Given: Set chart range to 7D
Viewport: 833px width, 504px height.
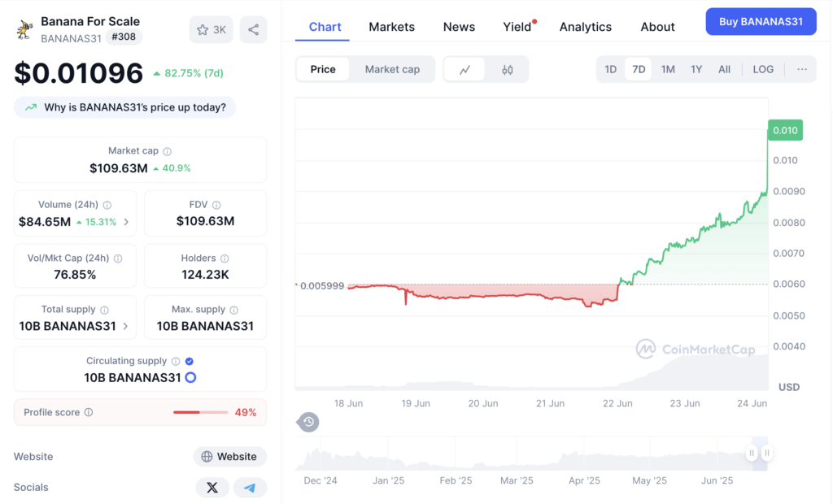Looking at the screenshot, I should tap(639, 70).
